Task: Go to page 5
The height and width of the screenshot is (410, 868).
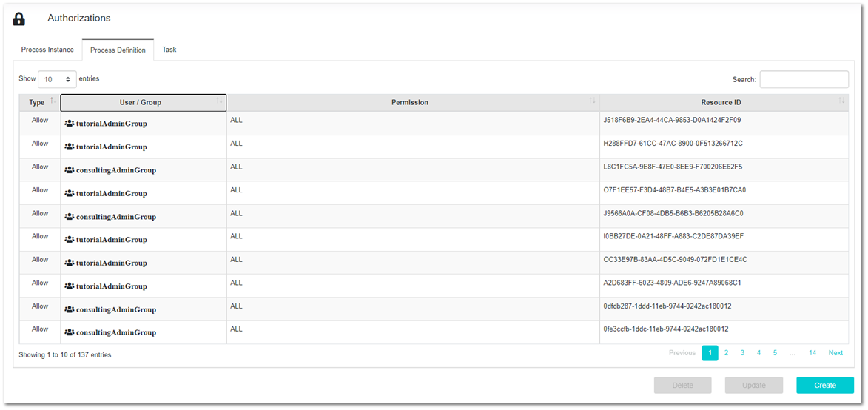Action: (x=775, y=353)
